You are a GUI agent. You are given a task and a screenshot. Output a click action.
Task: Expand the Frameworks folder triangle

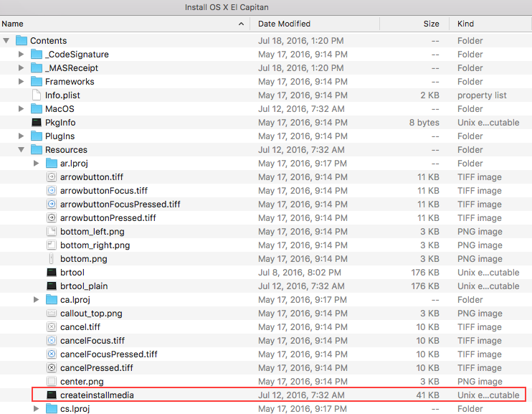pos(21,81)
